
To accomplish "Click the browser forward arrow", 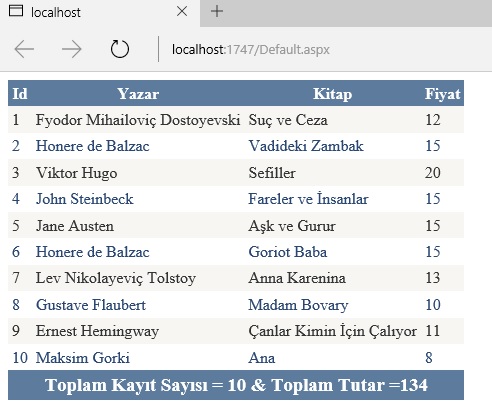I will pos(72,49).
